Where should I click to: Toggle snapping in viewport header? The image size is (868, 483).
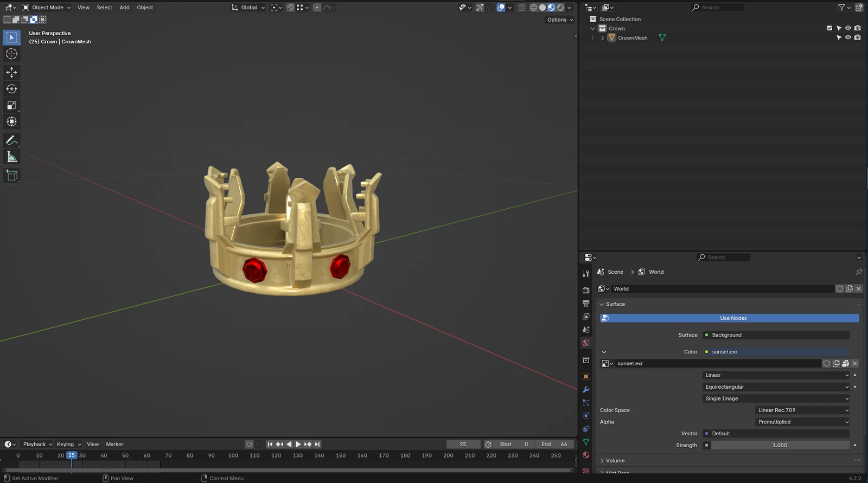291,8
